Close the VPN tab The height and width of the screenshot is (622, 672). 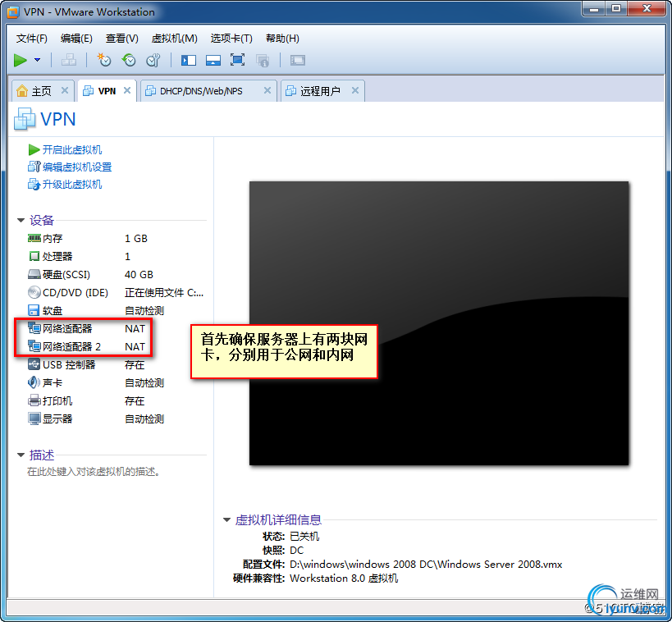tap(127, 90)
